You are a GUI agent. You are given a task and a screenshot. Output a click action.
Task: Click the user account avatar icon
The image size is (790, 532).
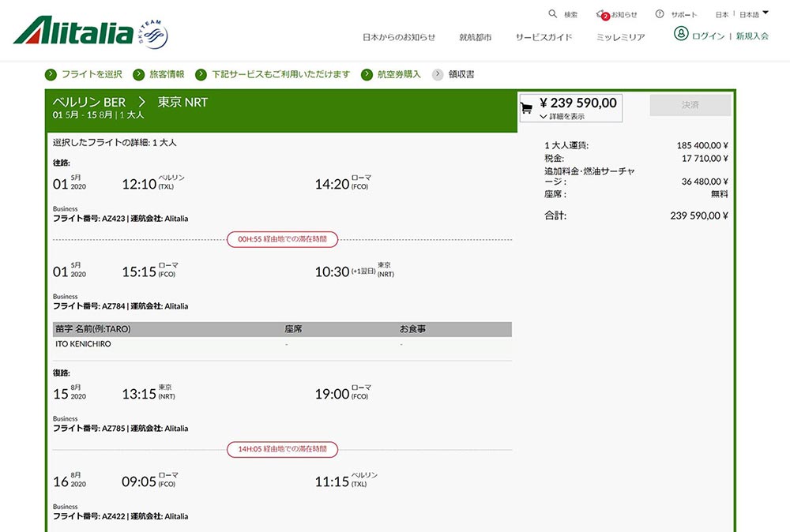click(681, 34)
